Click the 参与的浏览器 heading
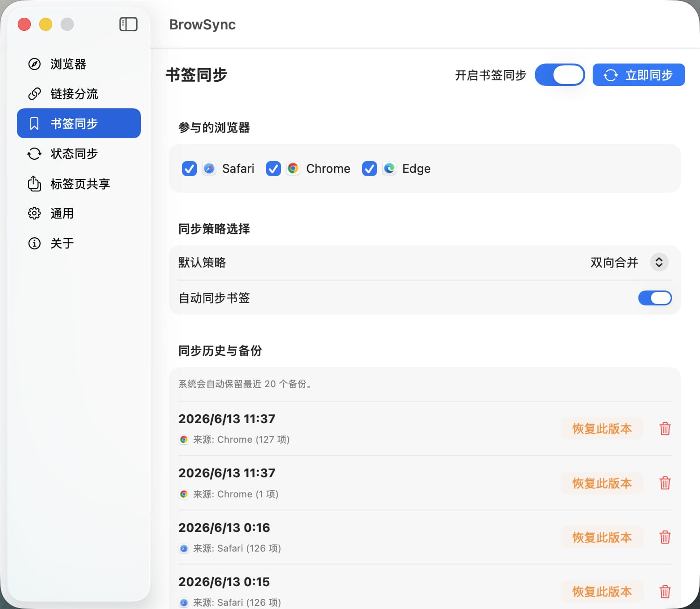The width and height of the screenshot is (700, 609). 214,127
